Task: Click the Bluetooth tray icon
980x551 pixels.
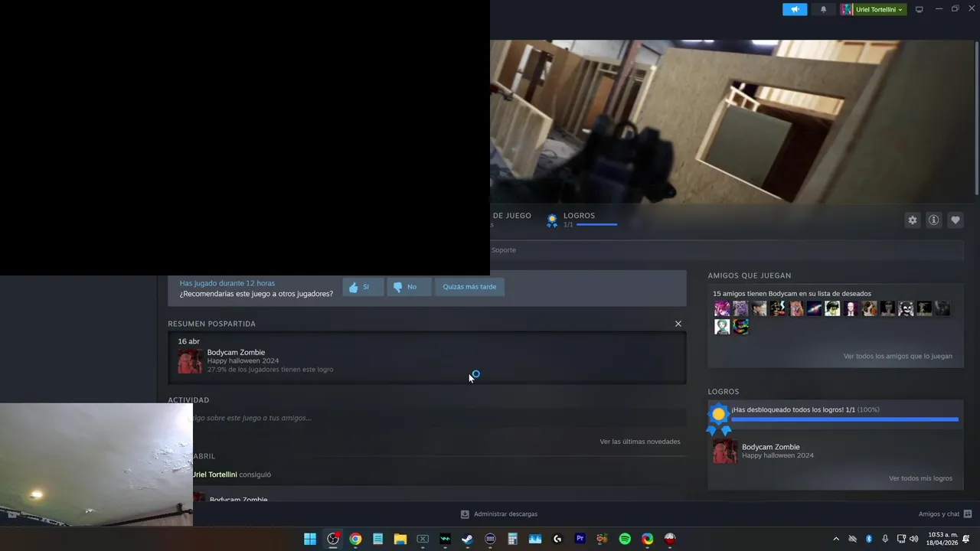Action: (869, 539)
